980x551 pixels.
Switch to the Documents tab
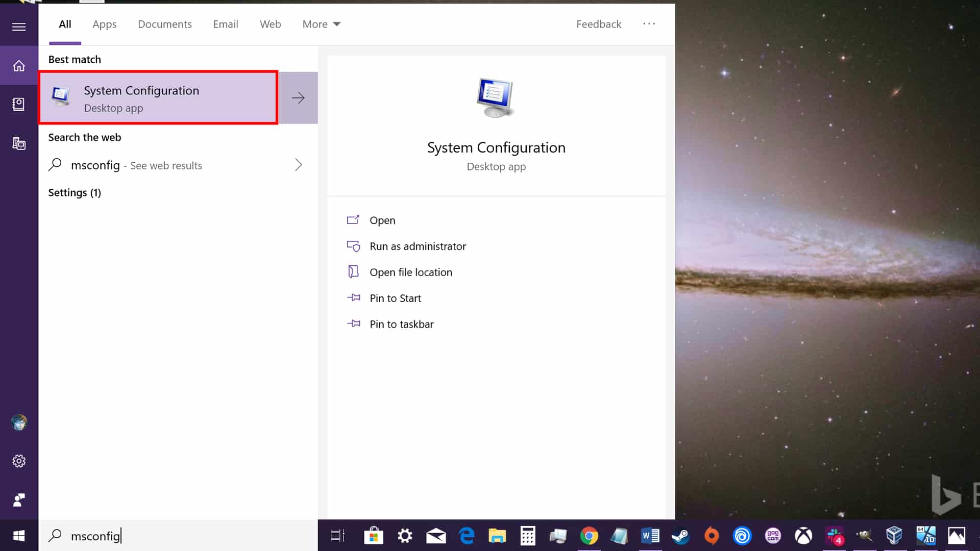[x=164, y=24]
